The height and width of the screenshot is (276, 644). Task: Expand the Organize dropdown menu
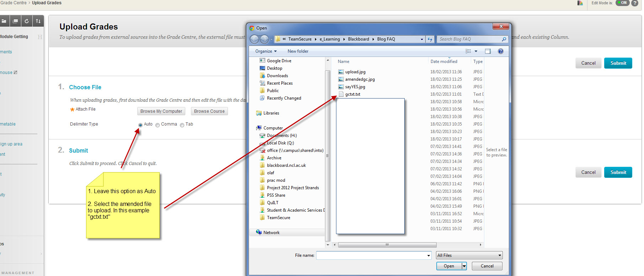coord(266,51)
